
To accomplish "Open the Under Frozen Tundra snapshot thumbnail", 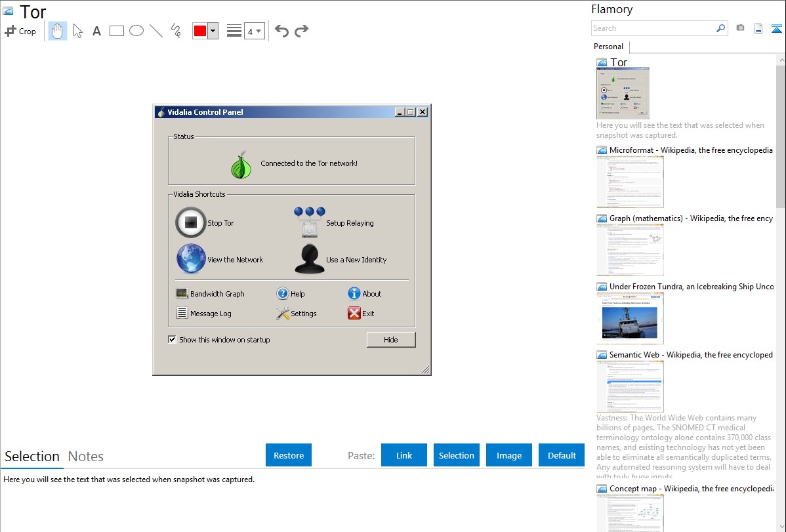I will [630, 318].
